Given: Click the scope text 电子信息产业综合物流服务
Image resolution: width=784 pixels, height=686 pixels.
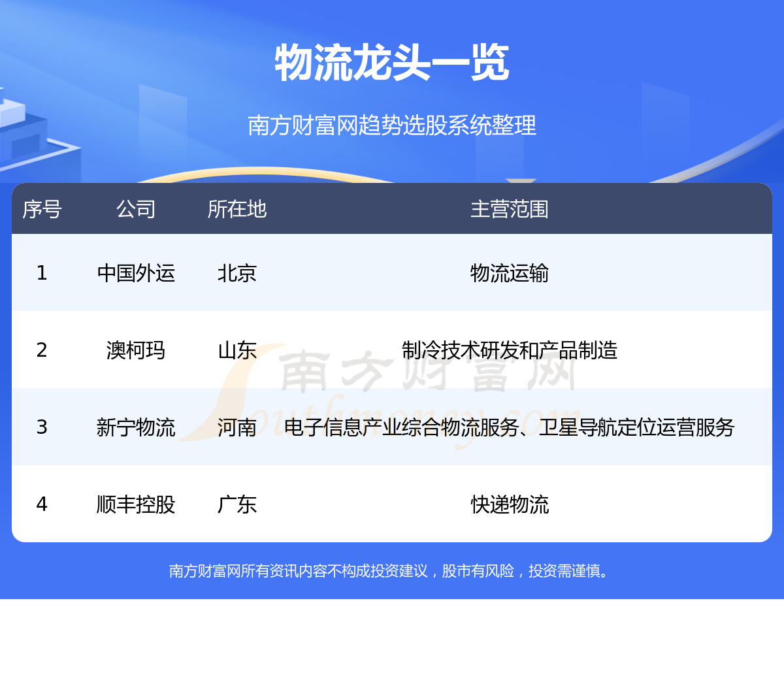Looking at the screenshot, I should point(402,427).
